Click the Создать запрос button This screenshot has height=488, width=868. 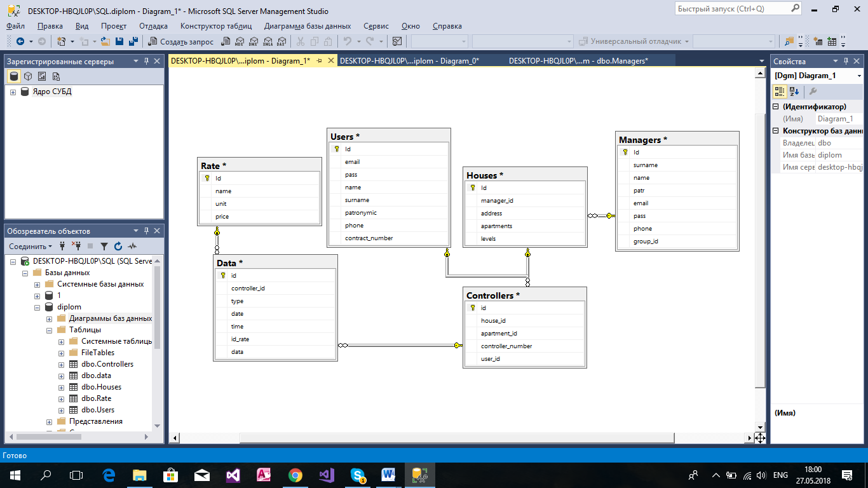pyautogui.click(x=180, y=41)
